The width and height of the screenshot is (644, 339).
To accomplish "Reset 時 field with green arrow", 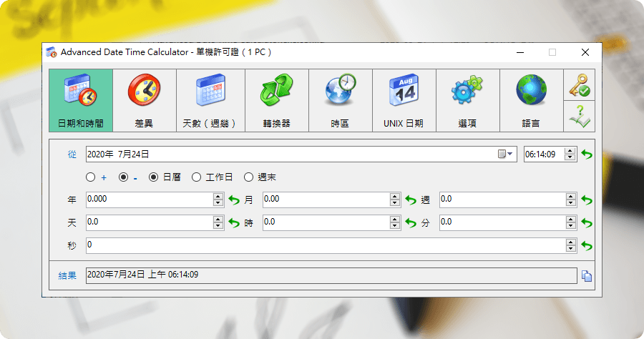I will tap(411, 223).
